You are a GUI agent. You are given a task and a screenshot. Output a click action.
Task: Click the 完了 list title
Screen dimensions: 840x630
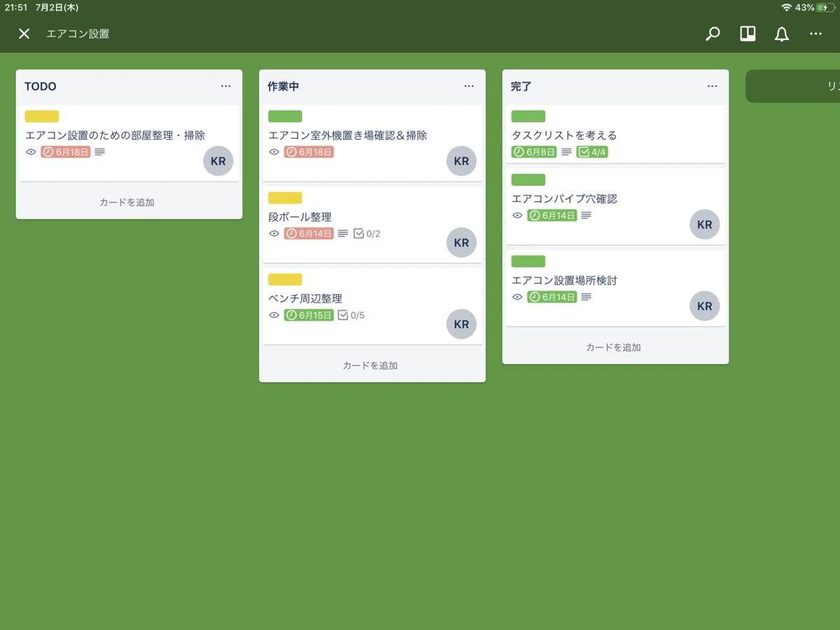point(521,87)
